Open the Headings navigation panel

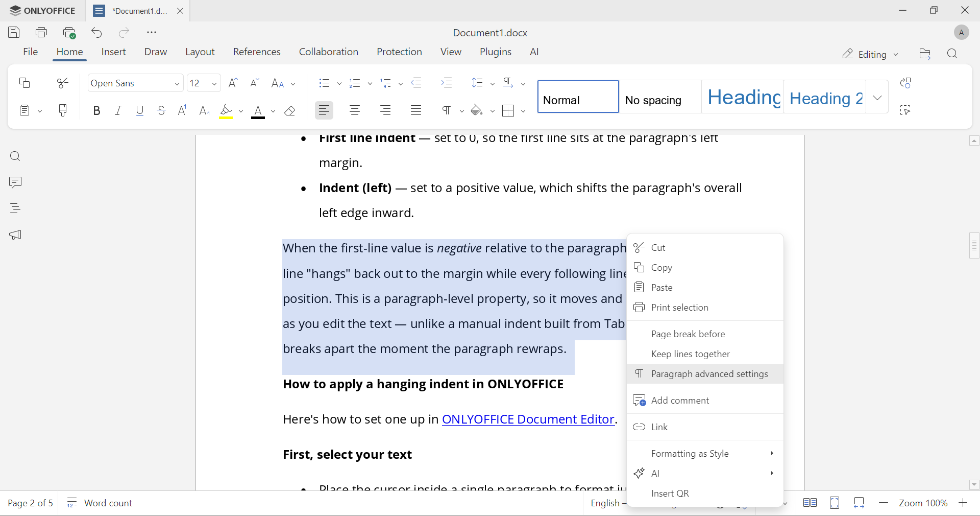(x=15, y=208)
